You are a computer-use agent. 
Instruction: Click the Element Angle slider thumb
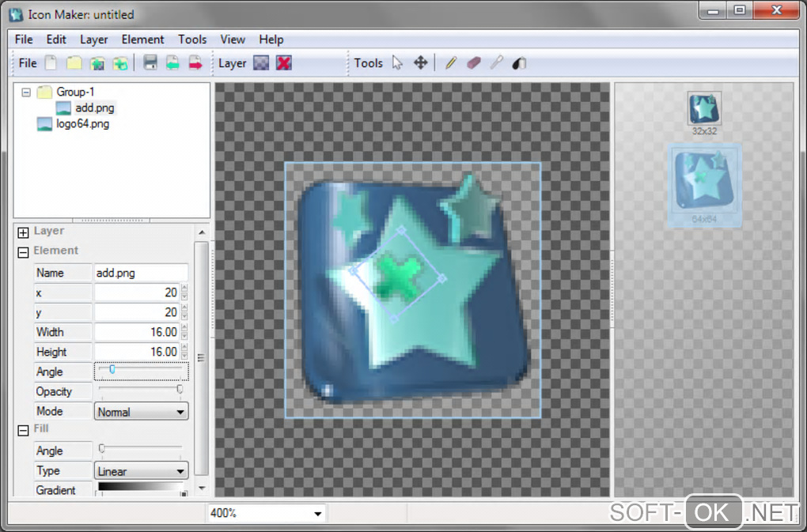pos(112,369)
